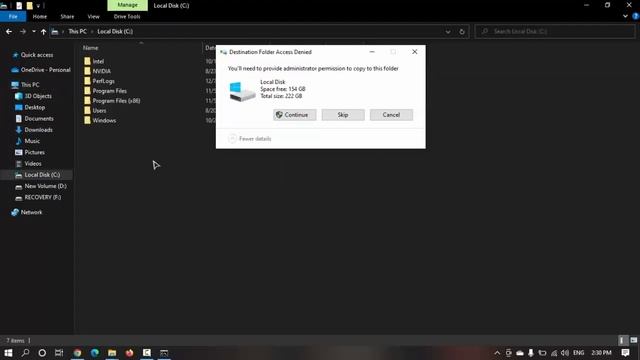Select the Manage contextual tab

point(127,5)
